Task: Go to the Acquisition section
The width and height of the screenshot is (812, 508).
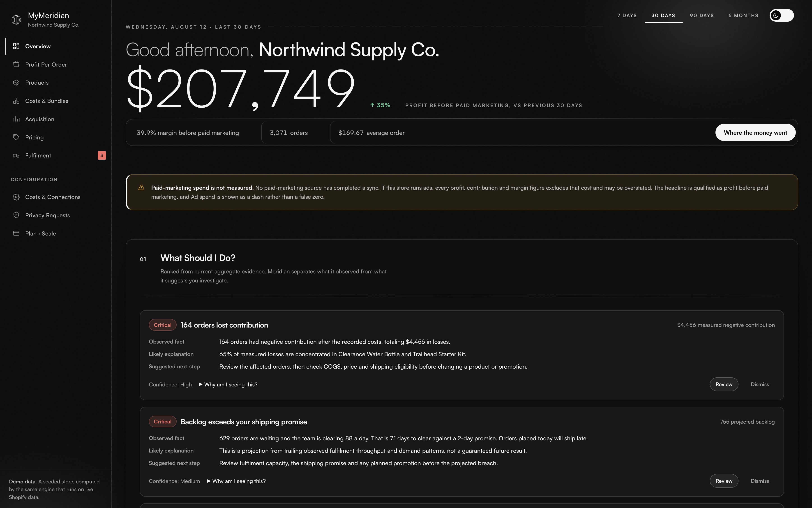Action: [56, 119]
